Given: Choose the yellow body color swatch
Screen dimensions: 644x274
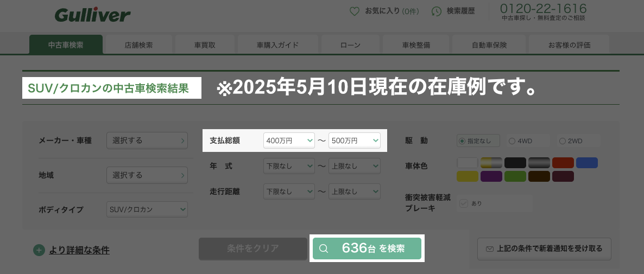Looking at the screenshot, I should (x=468, y=176).
